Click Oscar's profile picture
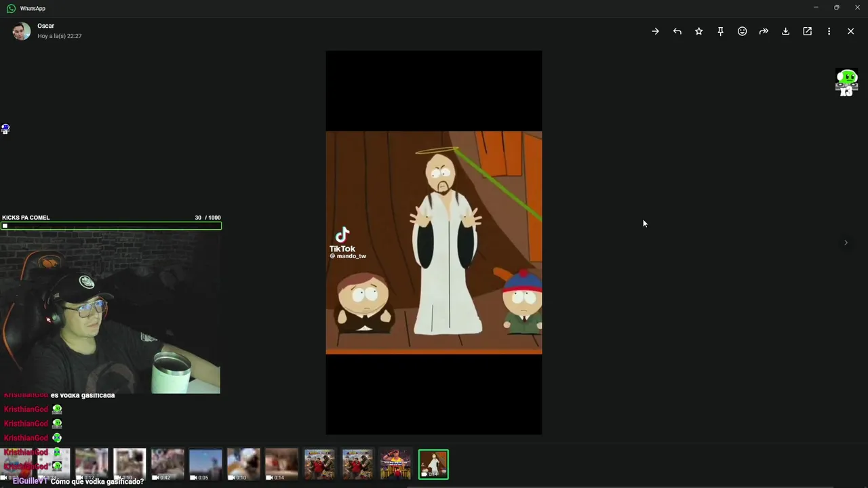The height and width of the screenshot is (488, 868). point(22,31)
